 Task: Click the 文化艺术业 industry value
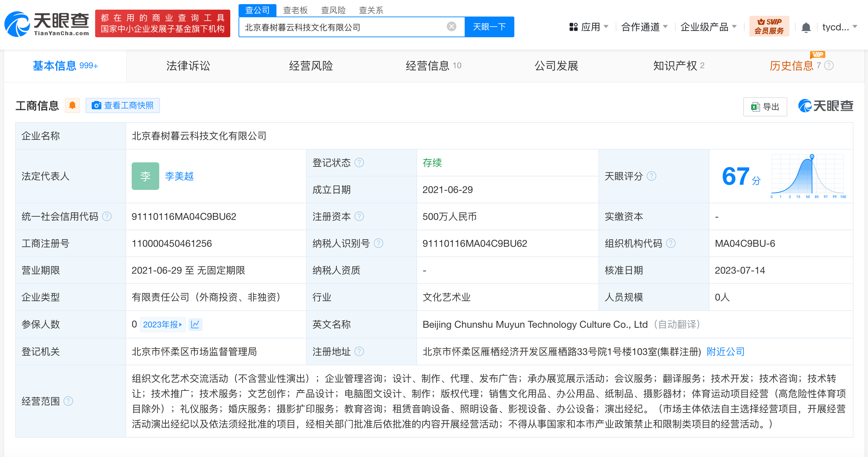pyautogui.click(x=446, y=297)
